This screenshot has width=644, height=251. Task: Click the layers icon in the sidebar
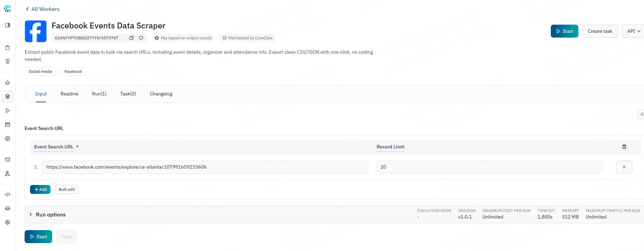click(x=8, y=96)
